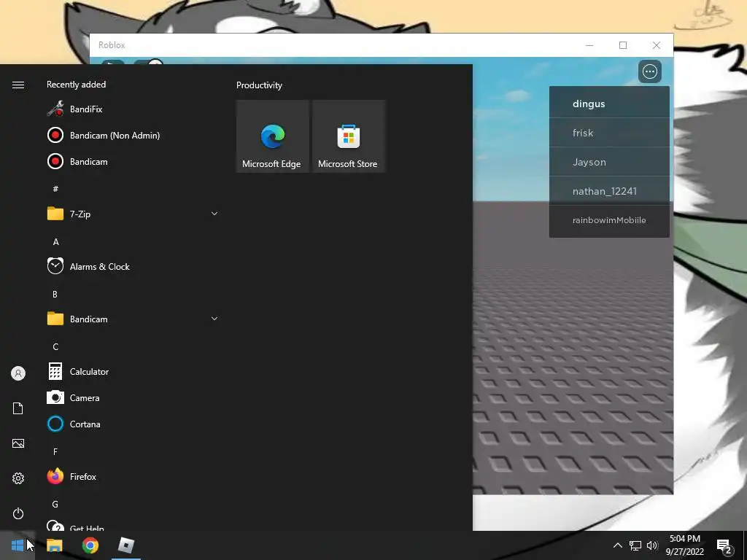Open Firefox browser

coord(133,476)
